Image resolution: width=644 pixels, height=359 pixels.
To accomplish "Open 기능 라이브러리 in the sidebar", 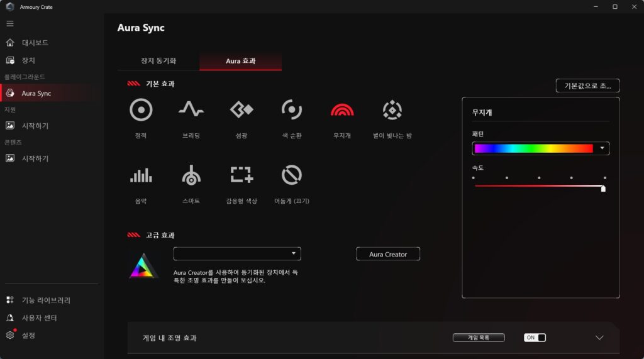I will coord(52,301).
